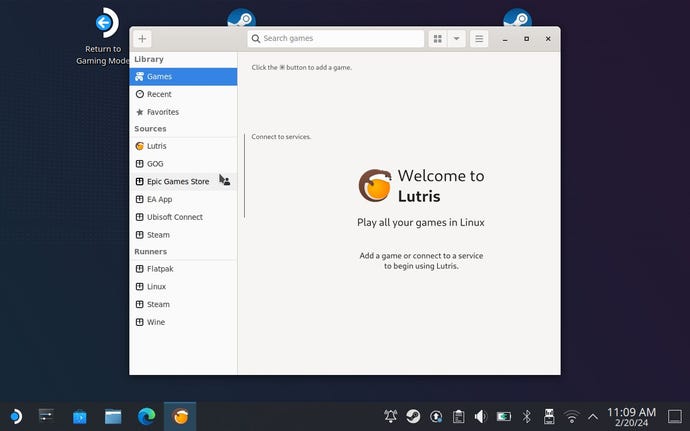Click the plus button to add a game
The height and width of the screenshot is (431, 690).
[142, 39]
